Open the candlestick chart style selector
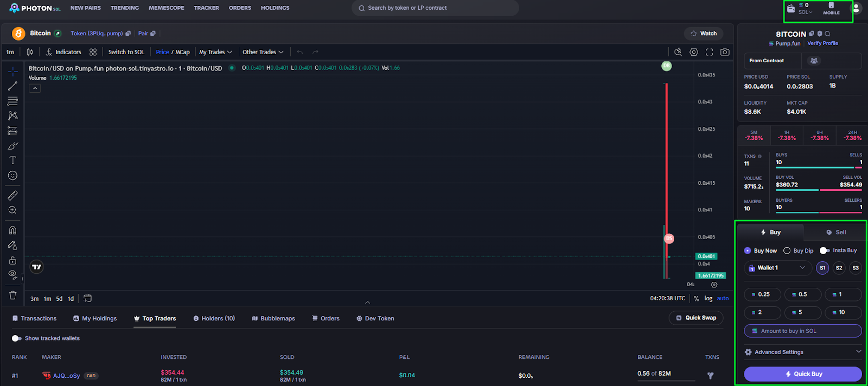Viewport: 868px width, 386px height. click(x=30, y=52)
